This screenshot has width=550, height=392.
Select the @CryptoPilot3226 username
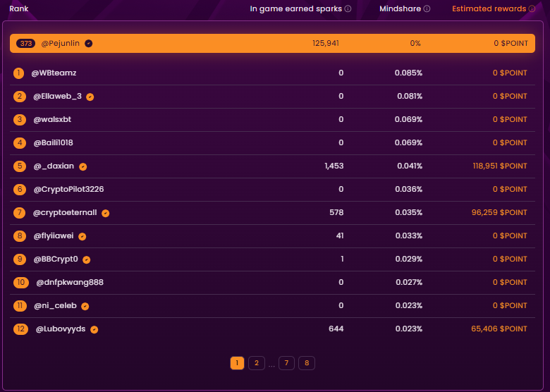(69, 190)
